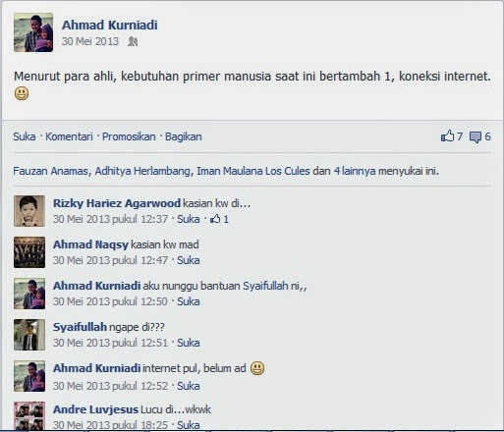
Task: Click the comment bubble count icon
Action: [x=476, y=136]
